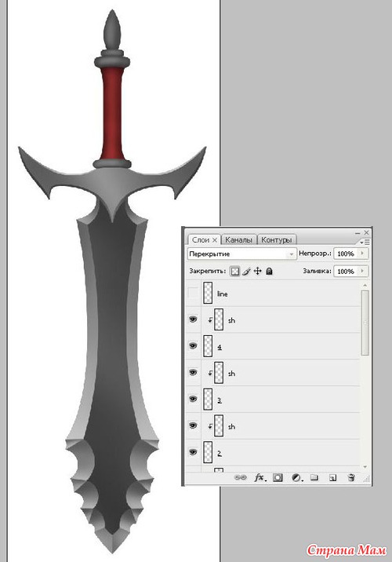Lock position move icon

[258, 272]
